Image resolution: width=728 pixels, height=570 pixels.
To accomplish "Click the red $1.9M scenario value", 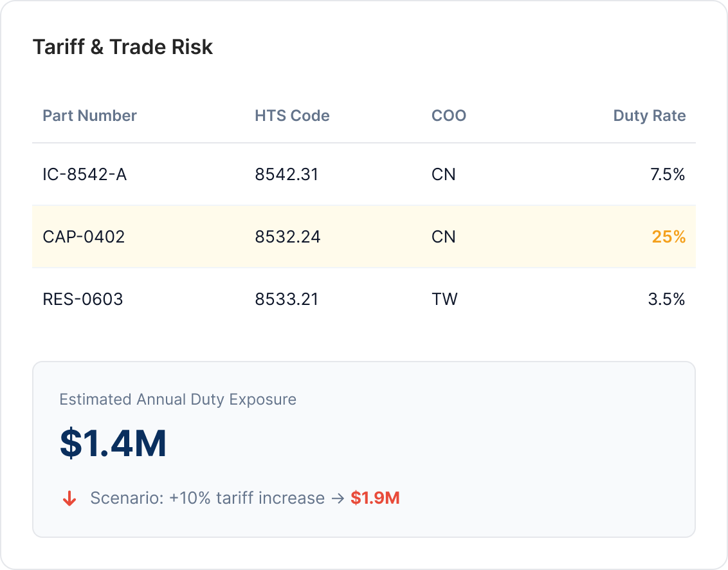I will click(375, 498).
